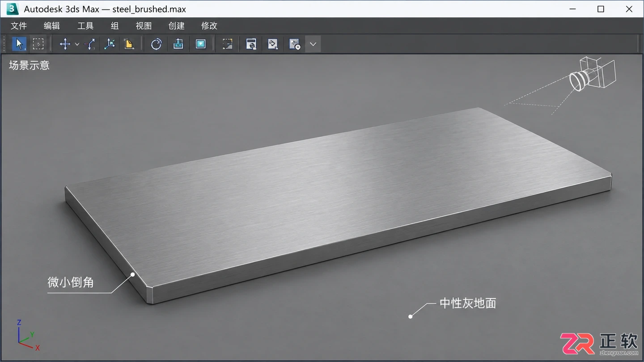Screen dimensions: 644x362
Task: Click the teal framed-square icon
Action: pyautogui.click(x=200, y=44)
